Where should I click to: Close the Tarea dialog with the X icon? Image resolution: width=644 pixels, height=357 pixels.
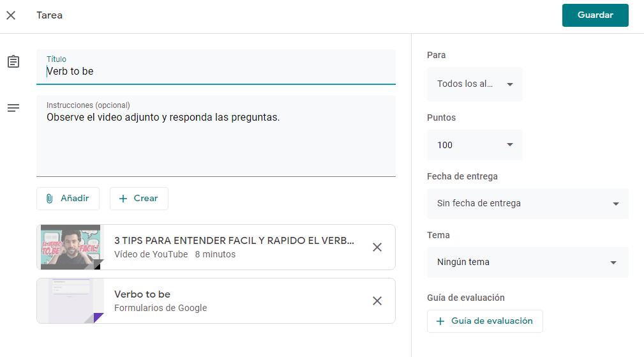[11, 15]
